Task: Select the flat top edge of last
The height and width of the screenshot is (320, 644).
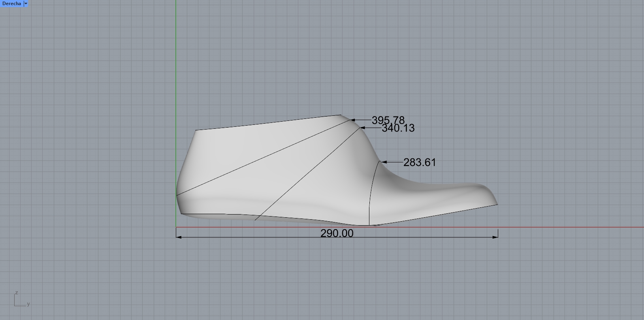Action: [269, 122]
